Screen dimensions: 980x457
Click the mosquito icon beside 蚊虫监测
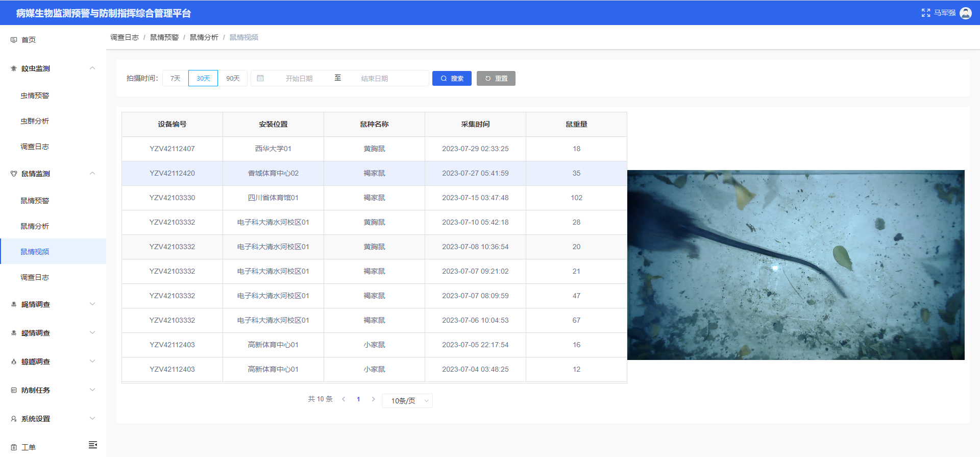click(x=14, y=68)
